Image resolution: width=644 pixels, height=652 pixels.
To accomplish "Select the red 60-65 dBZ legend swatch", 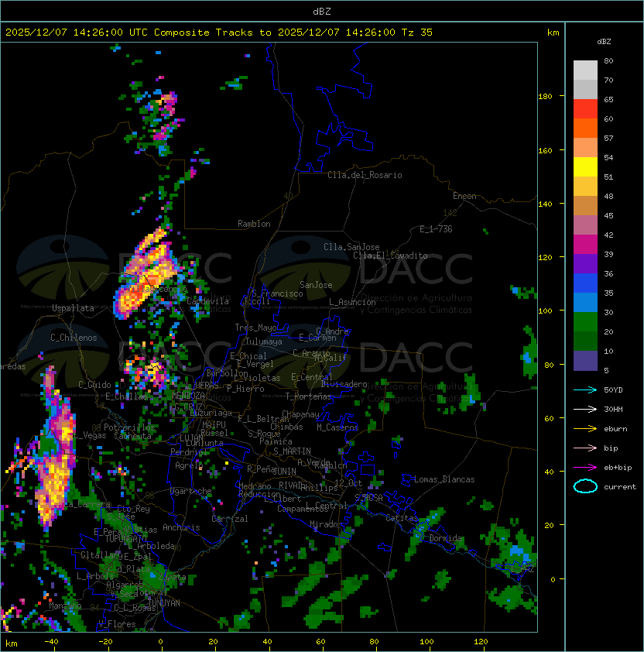I will coord(585,109).
